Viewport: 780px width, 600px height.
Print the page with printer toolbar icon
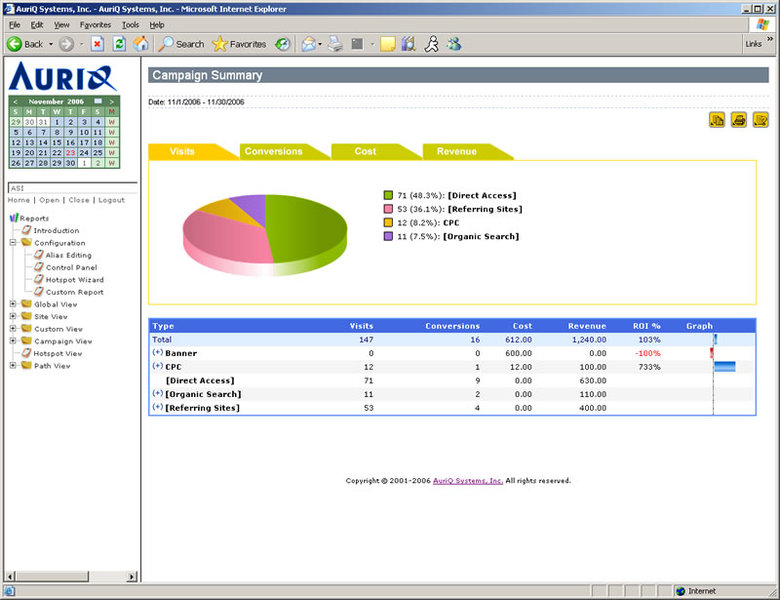(x=336, y=44)
